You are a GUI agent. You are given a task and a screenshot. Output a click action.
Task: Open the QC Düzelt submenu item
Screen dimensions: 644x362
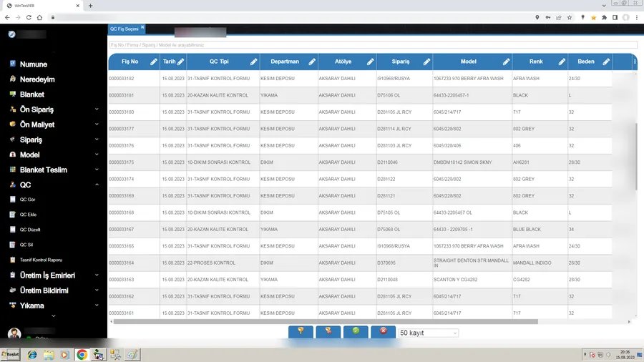(30, 230)
